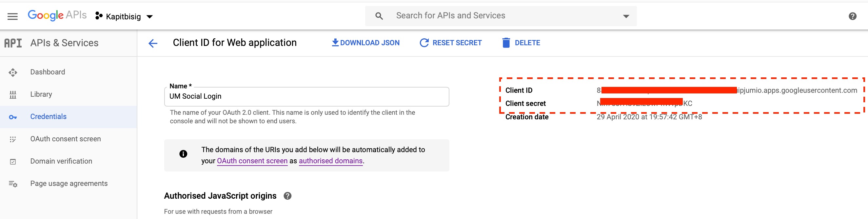Open Domain verification menu item
The height and width of the screenshot is (219, 868).
pyautogui.click(x=69, y=161)
